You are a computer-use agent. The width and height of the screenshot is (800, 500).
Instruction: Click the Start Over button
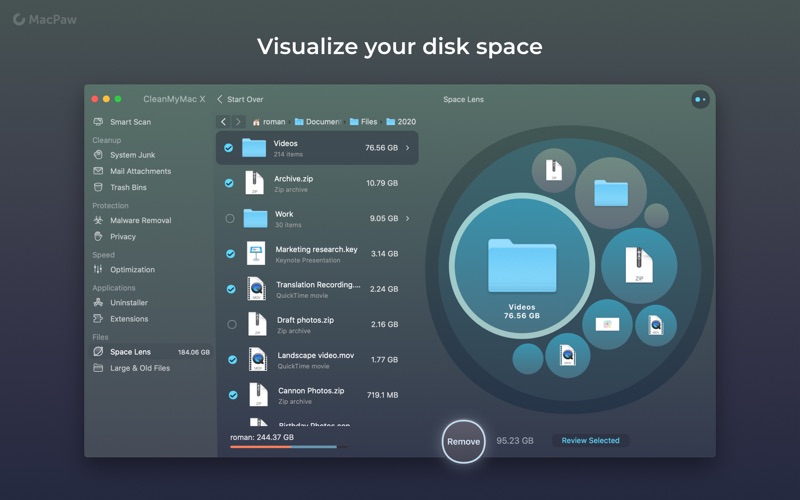coord(240,99)
